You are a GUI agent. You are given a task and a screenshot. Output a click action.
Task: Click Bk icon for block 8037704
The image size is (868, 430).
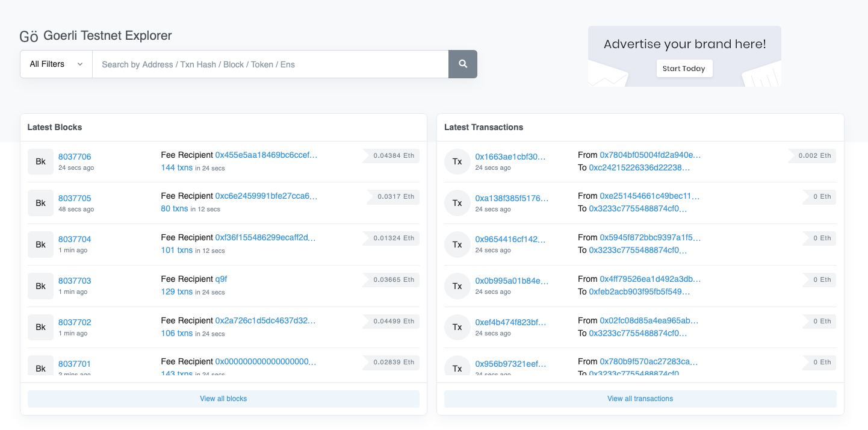pos(40,245)
